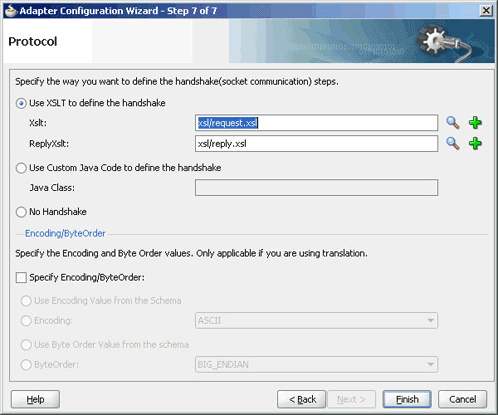
Task: Add new ReplyXslt file with green plus
Action: [475, 144]
